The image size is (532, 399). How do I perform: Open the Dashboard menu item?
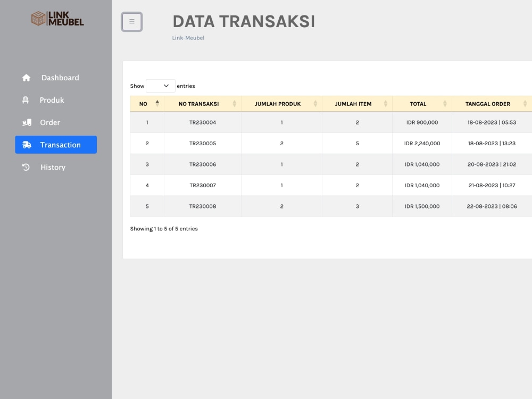[56, 78]
